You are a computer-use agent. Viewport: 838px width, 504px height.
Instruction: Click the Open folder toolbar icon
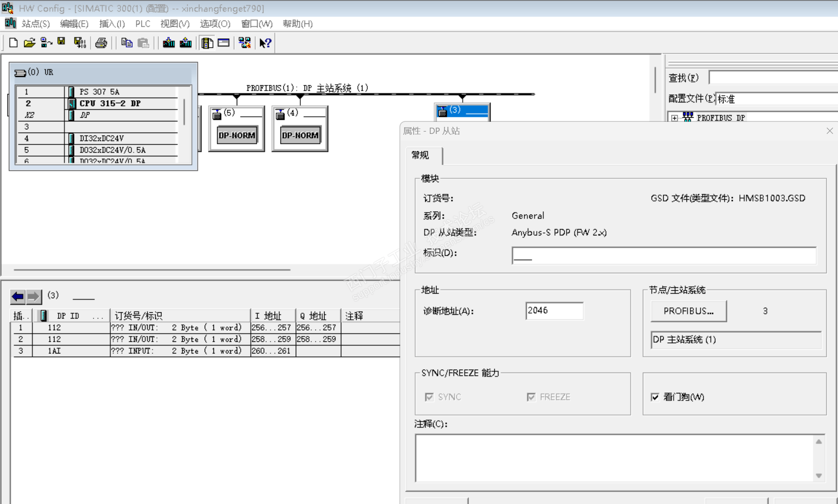[29, 43]
